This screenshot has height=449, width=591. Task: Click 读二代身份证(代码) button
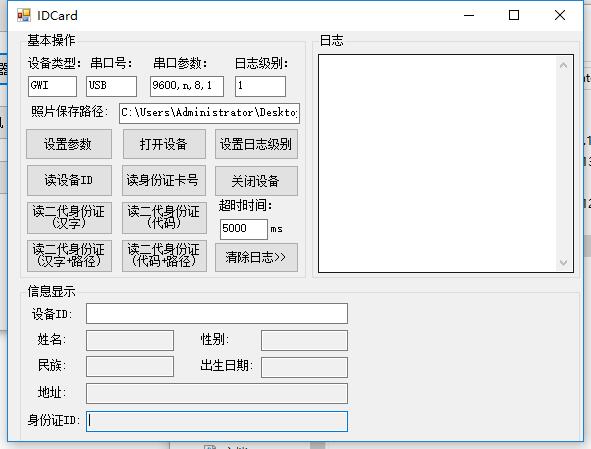coord(164,218)
